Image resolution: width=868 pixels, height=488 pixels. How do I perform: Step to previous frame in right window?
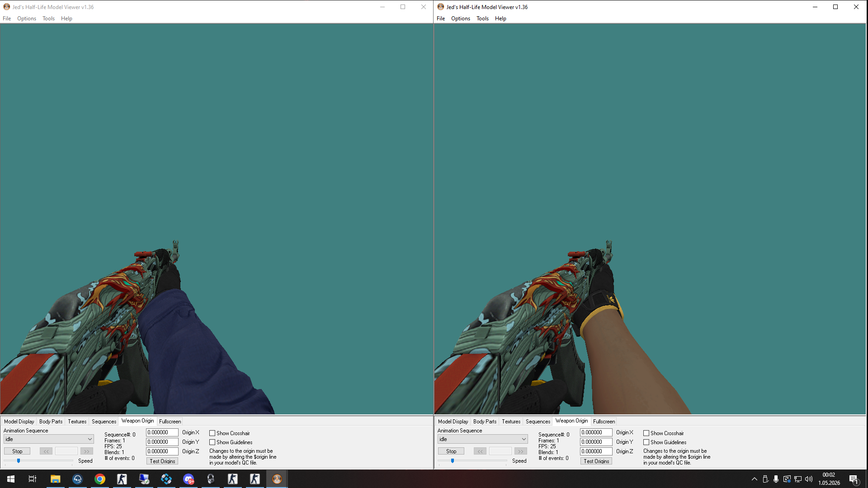click(x=480, y=451)
